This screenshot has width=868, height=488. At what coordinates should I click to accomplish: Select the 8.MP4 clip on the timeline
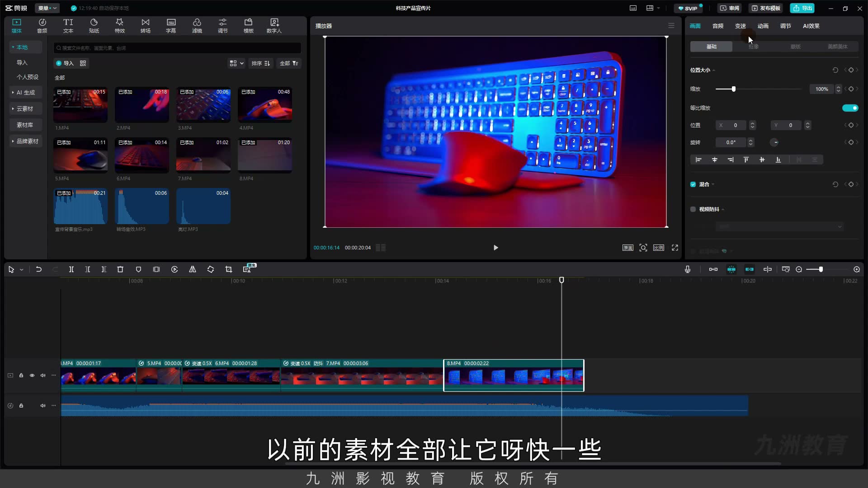(514, 375)
